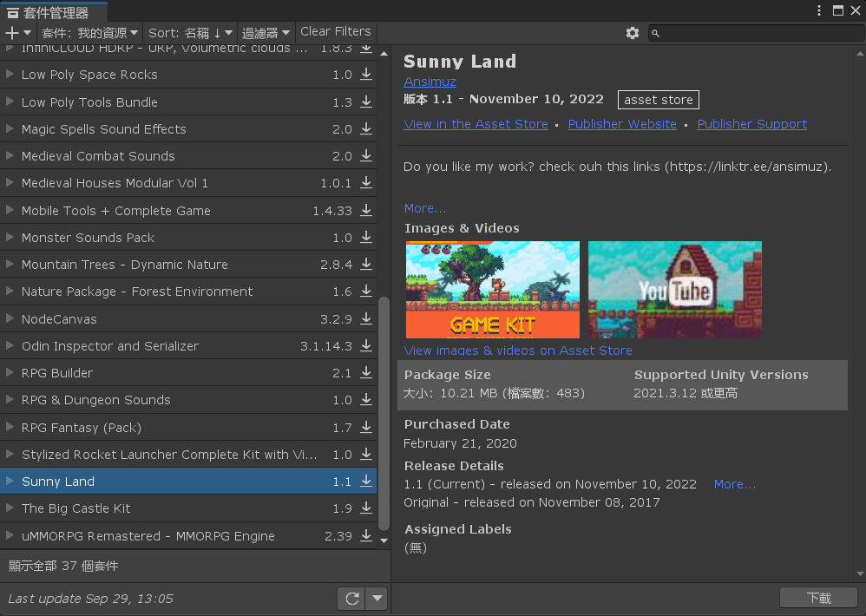Click the download icon for Sunny Land row
The width and height of the screenshot is (866, 616).
click(x=366, y=482)
